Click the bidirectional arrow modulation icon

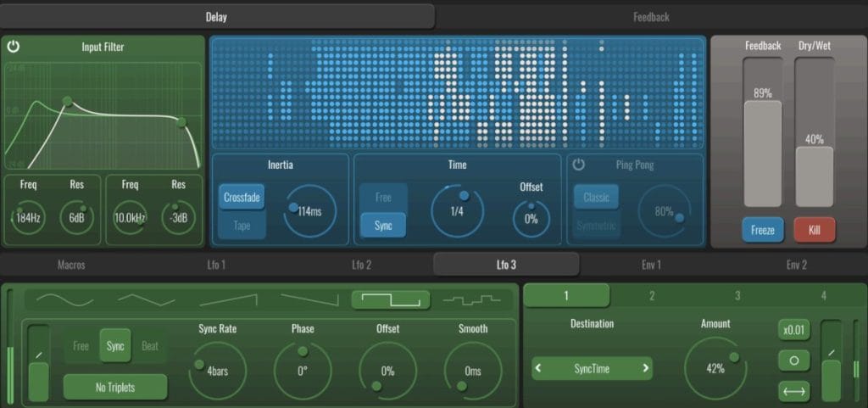793,391
